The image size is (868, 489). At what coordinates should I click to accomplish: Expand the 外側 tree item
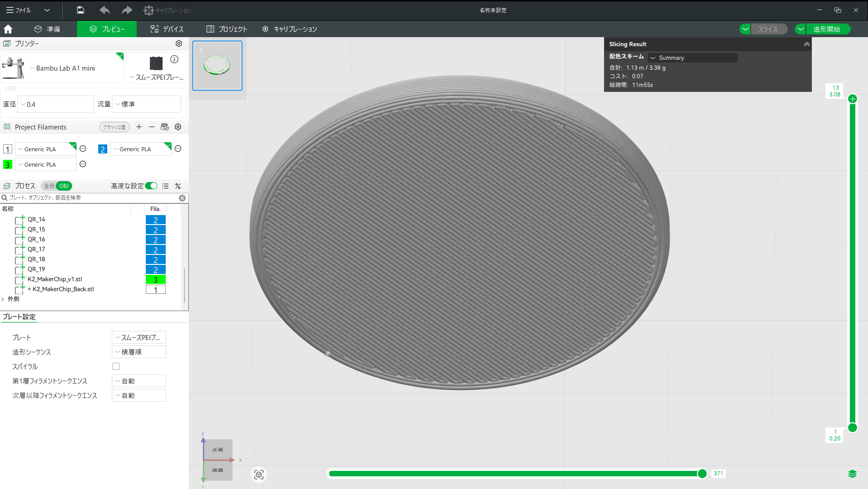(3, 299)
